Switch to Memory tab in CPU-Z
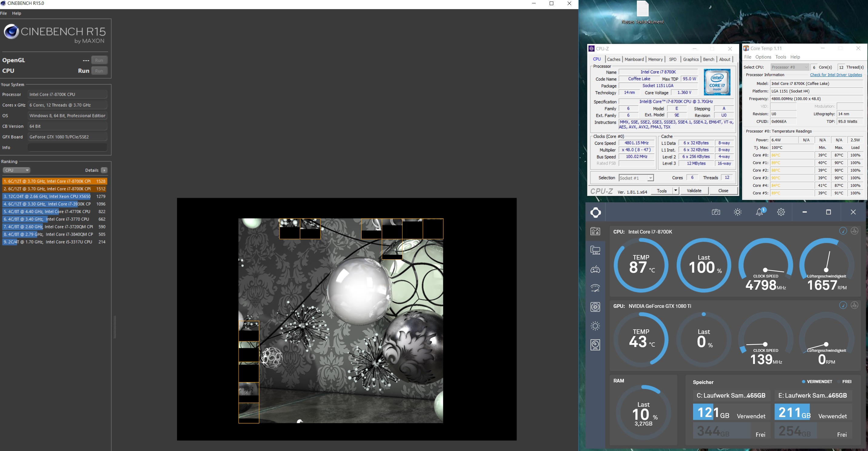Viewport: 868px width, 451px height. point(655,59)
